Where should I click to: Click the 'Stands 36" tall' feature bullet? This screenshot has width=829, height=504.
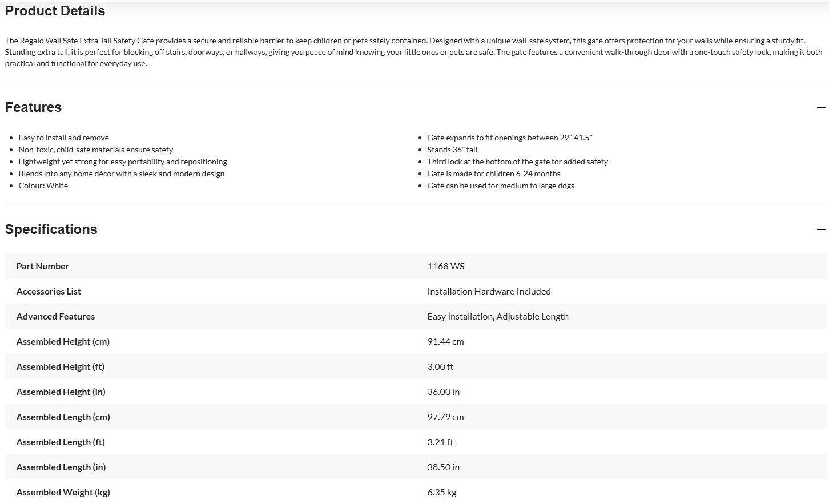coord(452,150)
